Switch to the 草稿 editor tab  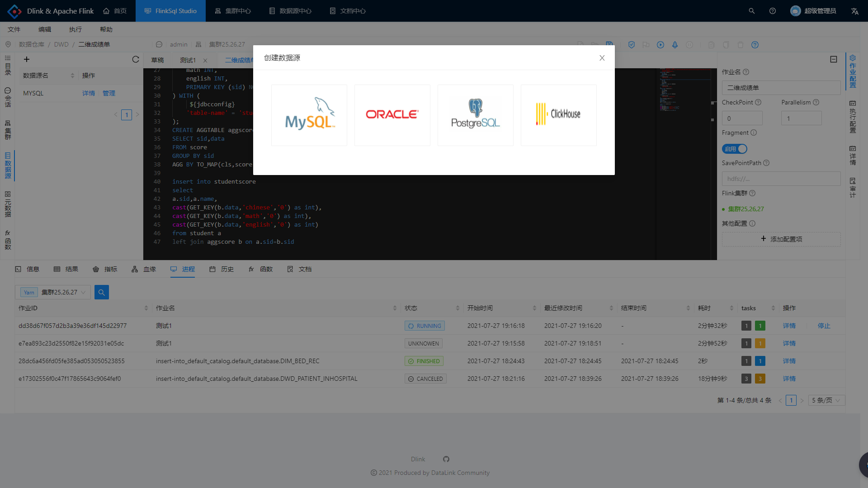[157, 60]
